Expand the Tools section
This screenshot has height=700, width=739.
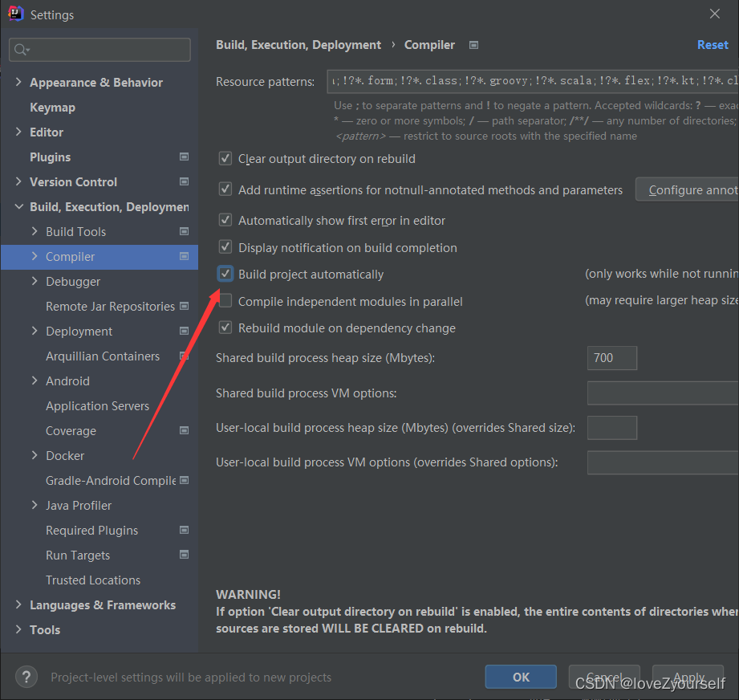(x=18, y=629)
